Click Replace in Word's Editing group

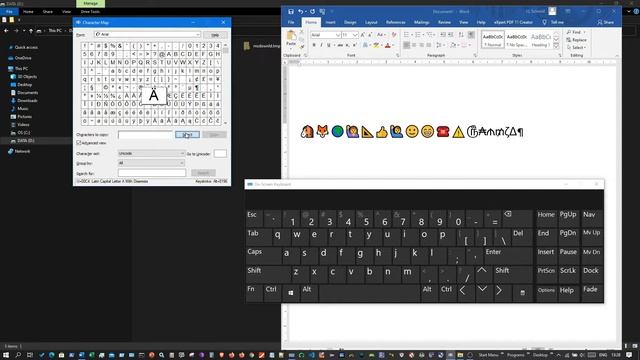[x=576, y=40]
